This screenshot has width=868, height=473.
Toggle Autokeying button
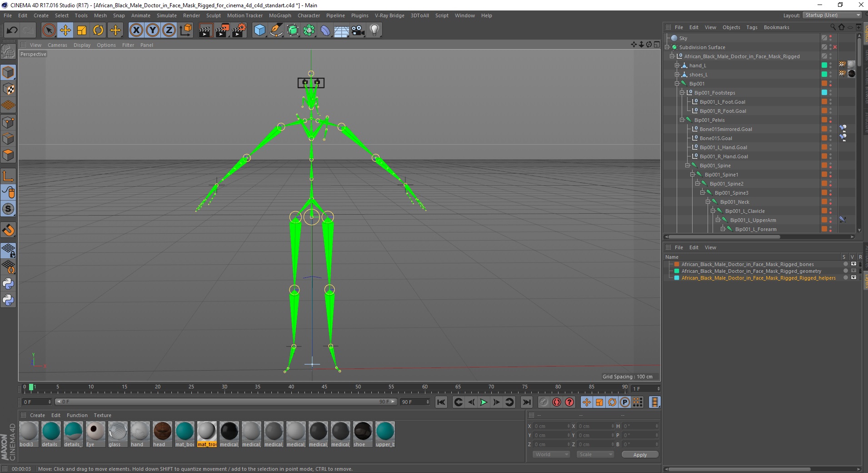point(557,402)
